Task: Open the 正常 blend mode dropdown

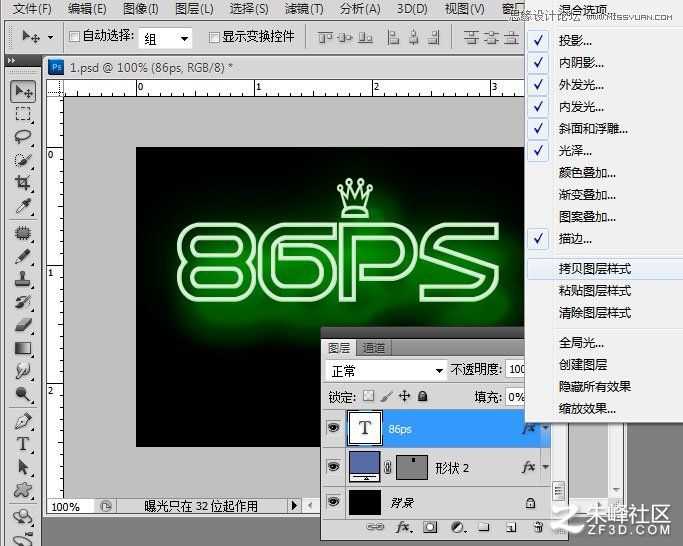Action: 386,371
